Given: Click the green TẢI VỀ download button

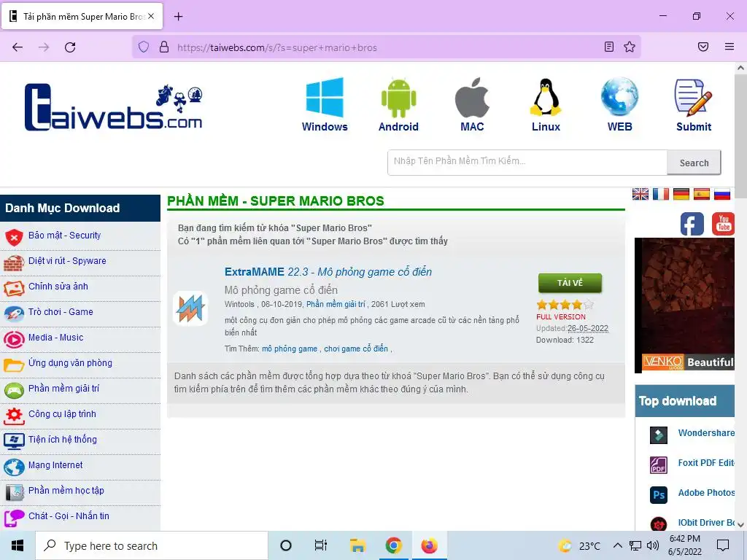Looking at the screenshot, I should click(570, 283).
